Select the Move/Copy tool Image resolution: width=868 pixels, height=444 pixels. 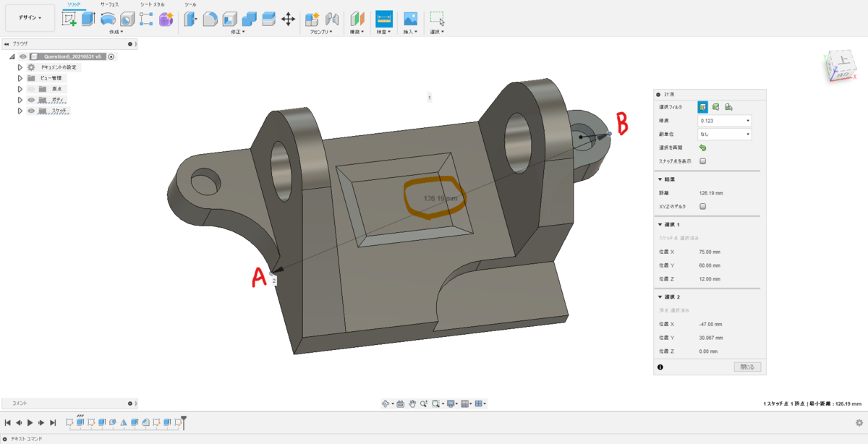click(x=288, y=20)
